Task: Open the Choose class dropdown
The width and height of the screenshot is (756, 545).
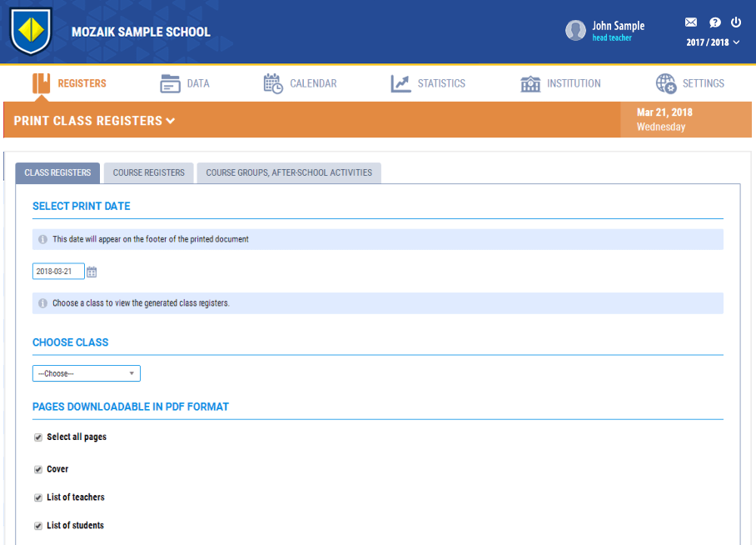Action: (87, 373)
